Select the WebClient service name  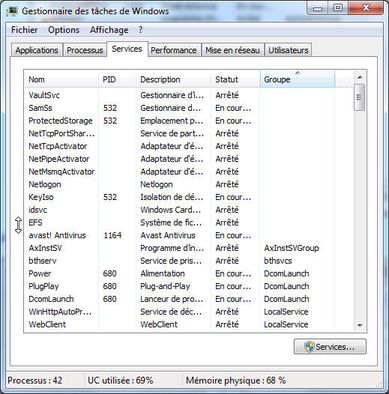(47, 324)
